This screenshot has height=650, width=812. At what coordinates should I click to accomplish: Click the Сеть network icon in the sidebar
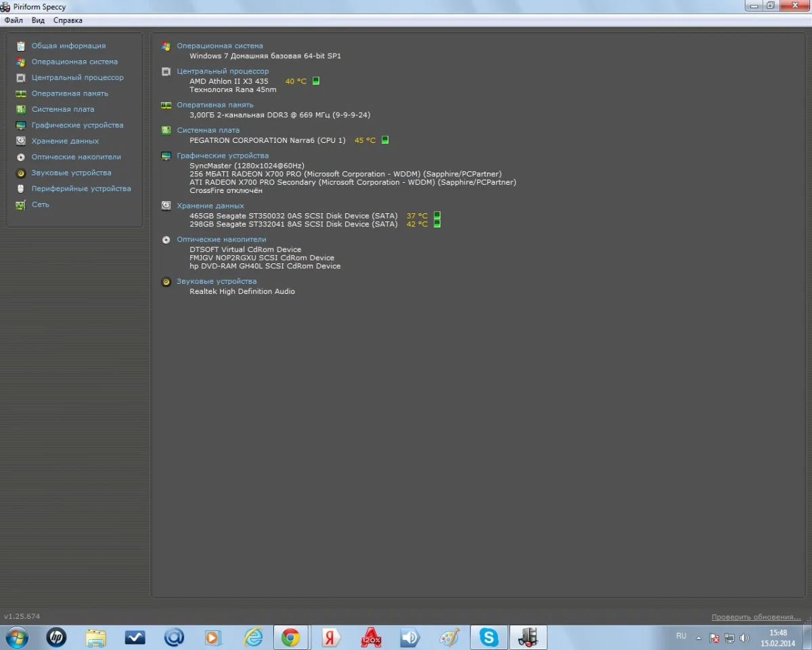pos(20,204)
